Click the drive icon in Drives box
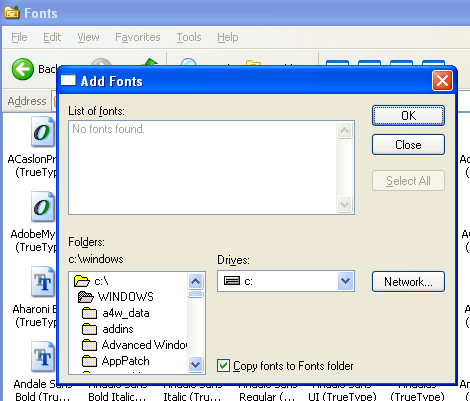The height and width of the screenshot is (401, 470). (232, 281)
